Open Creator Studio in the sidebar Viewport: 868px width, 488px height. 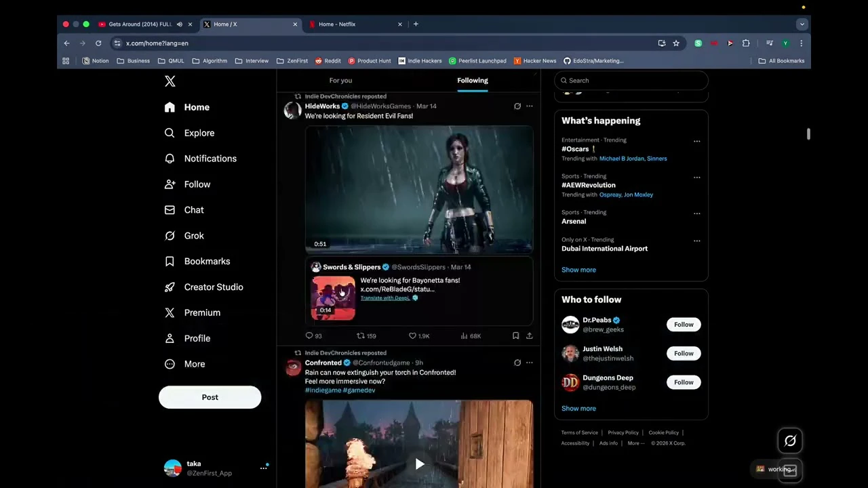[204, 287]
